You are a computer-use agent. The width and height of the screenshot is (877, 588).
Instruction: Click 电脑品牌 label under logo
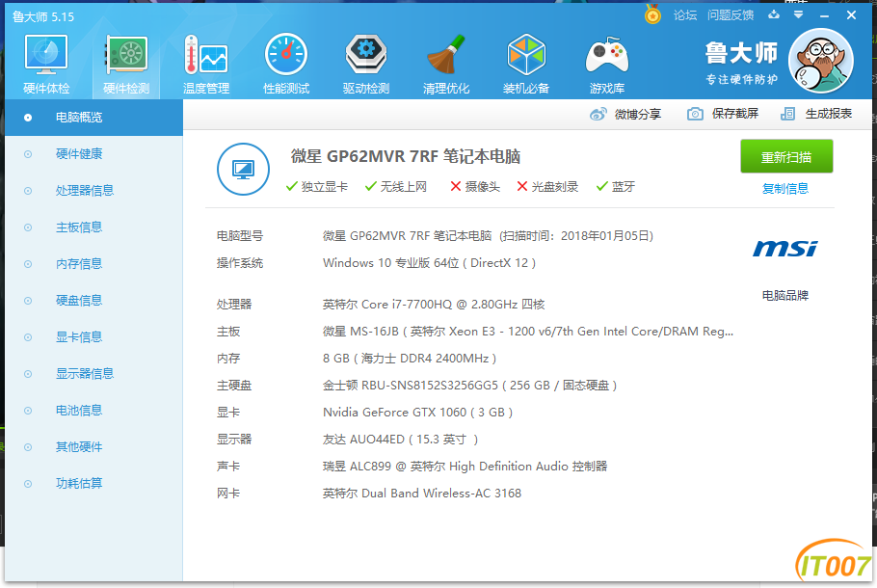(x=785, y=295)
